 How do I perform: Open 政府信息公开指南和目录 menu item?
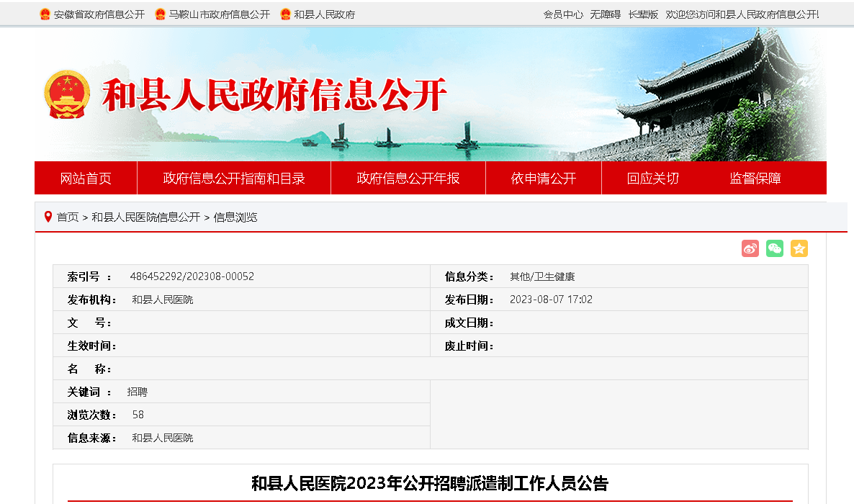tap(234, 178)
